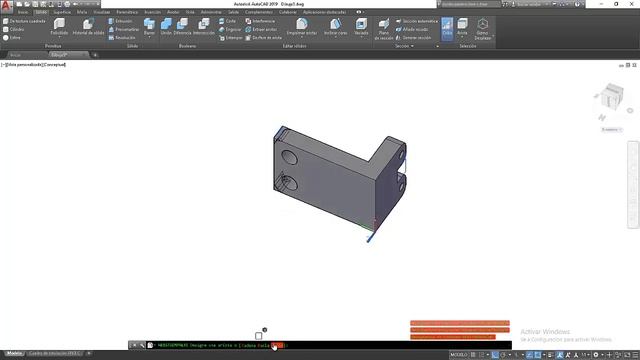This screenshot has width=640, height=360.
Task: Toggle polar tracking in status bar
Action: click(503, 355)
